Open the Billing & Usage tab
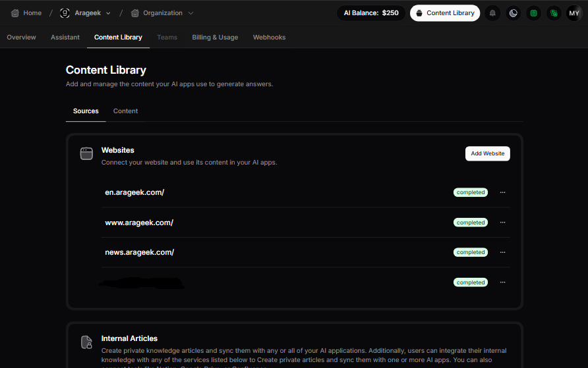 (x=215, y=38)
